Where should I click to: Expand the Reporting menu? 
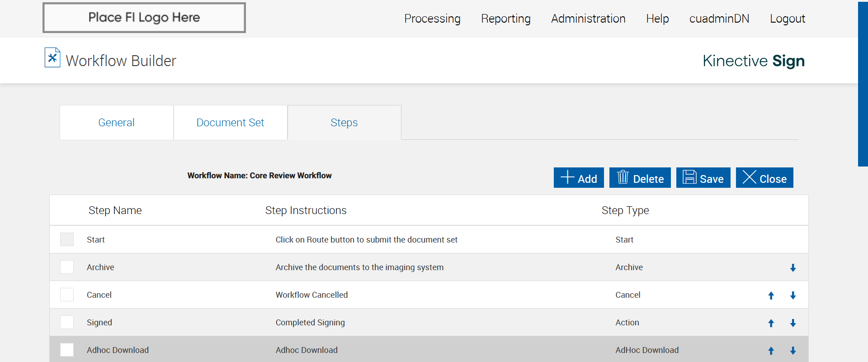click(x=505, y=19)
